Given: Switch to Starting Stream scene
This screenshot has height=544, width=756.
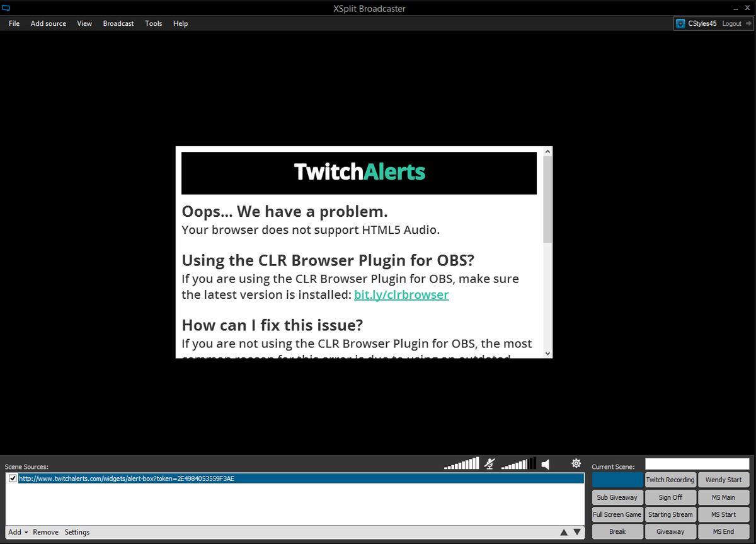Looking at the screenshot, I should tap(670, 514).
